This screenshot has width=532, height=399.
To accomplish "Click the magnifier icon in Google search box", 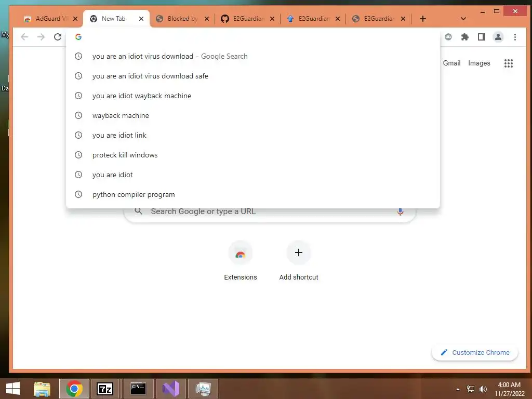I will coord(138,211).
